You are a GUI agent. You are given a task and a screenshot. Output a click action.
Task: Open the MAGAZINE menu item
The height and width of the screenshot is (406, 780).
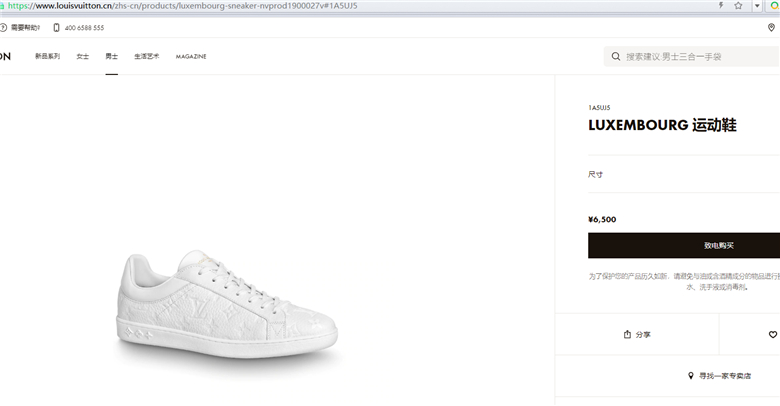click(x=191, y=57)
